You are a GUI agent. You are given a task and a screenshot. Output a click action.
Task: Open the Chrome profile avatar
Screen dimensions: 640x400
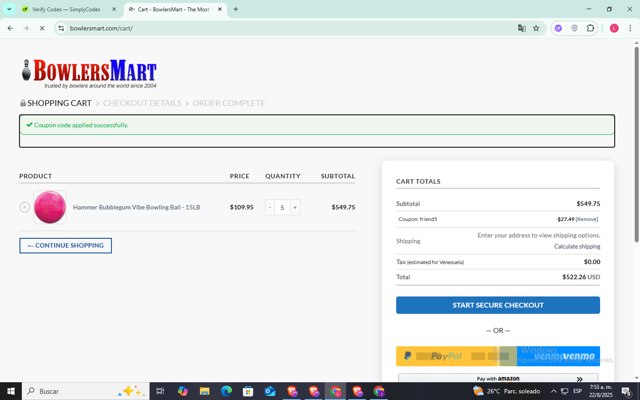tap(614, 28)
